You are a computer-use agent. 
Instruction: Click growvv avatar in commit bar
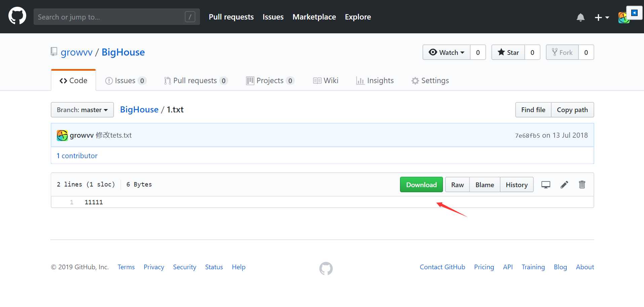(62, 135)
